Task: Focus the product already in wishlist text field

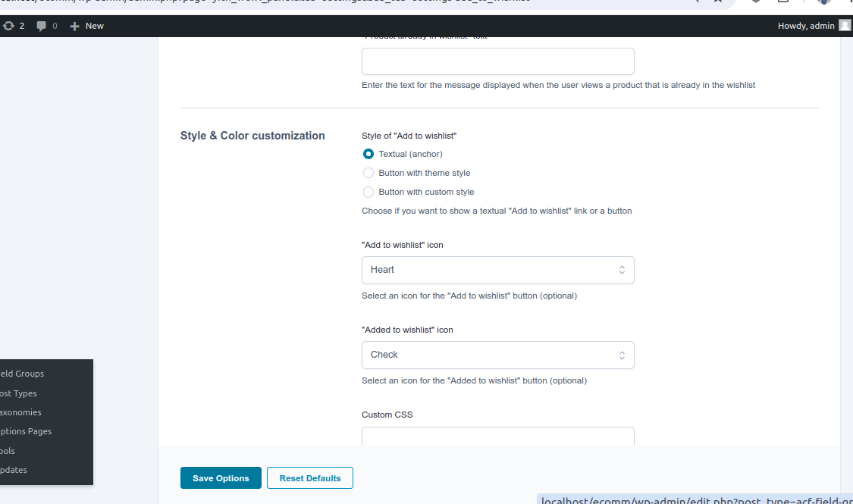Action: [x=497, y=61]
